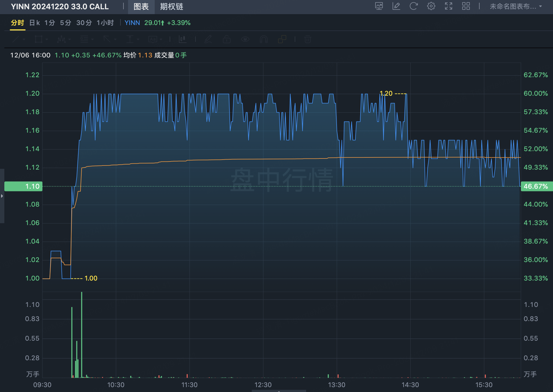The width and height of the screenshot is (553, 392).
Task: Click the YINN 20241220 33.0 CALL title
Action: tap(60, 7)
